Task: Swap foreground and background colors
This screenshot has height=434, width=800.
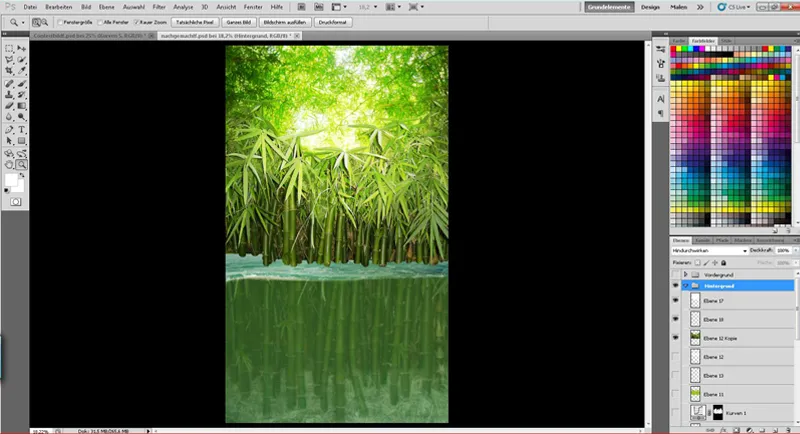Action: point(21,175)
